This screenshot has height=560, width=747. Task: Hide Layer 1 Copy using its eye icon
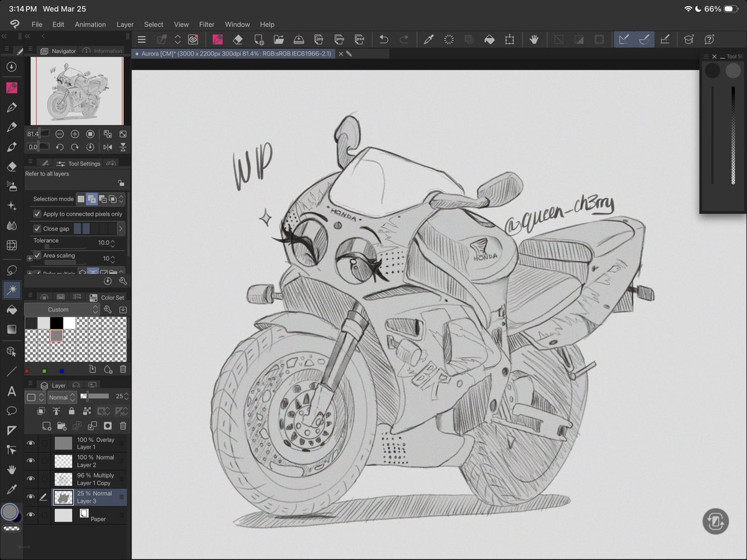tap(31, 479)
